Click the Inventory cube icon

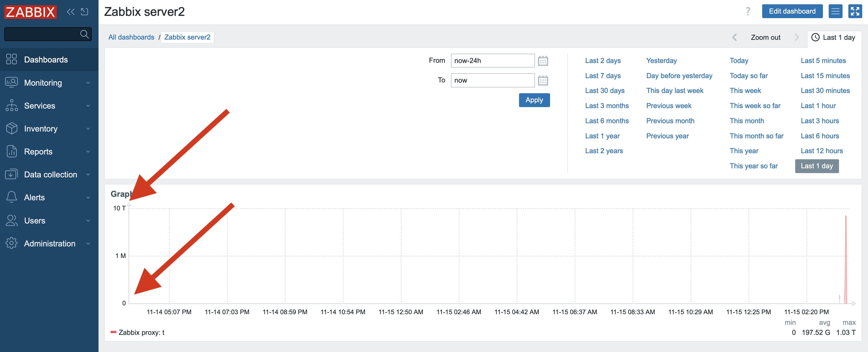point(11,128)
